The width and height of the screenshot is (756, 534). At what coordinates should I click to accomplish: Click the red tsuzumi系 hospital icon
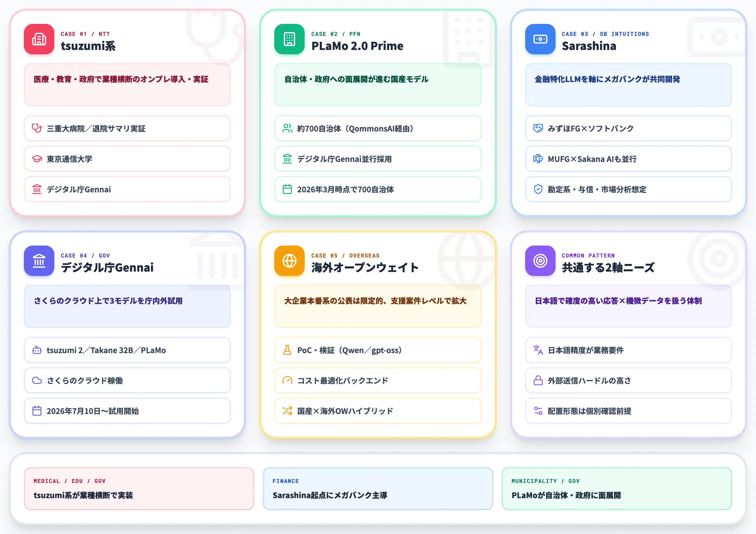click(39, 39)
